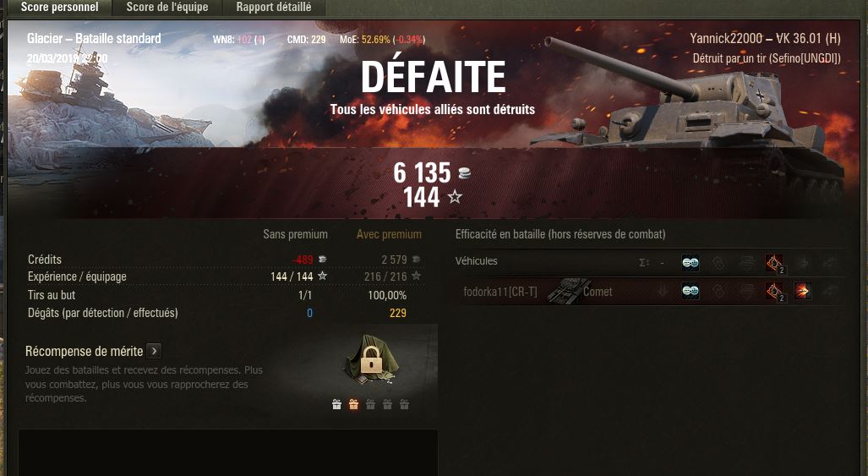Viewport: 868px width, 476px height.
Task: Click the spotted icon in Véhicules header row
Action: [x=690, y=263]
